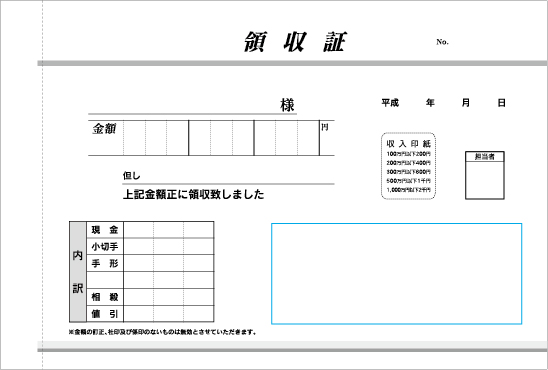Click the 小切手 row in breakdown table
Screen dimensions: 548x370
(150, 246)
